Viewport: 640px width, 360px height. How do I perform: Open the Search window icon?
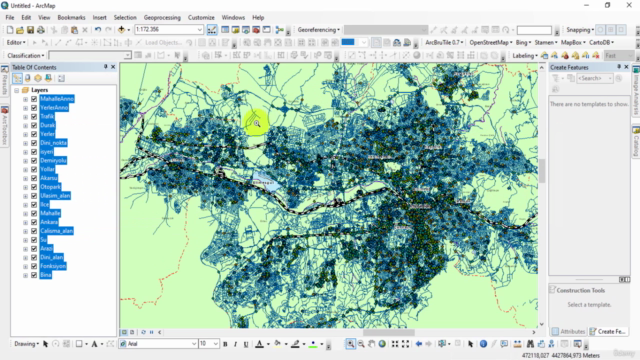tap(246, 30)
